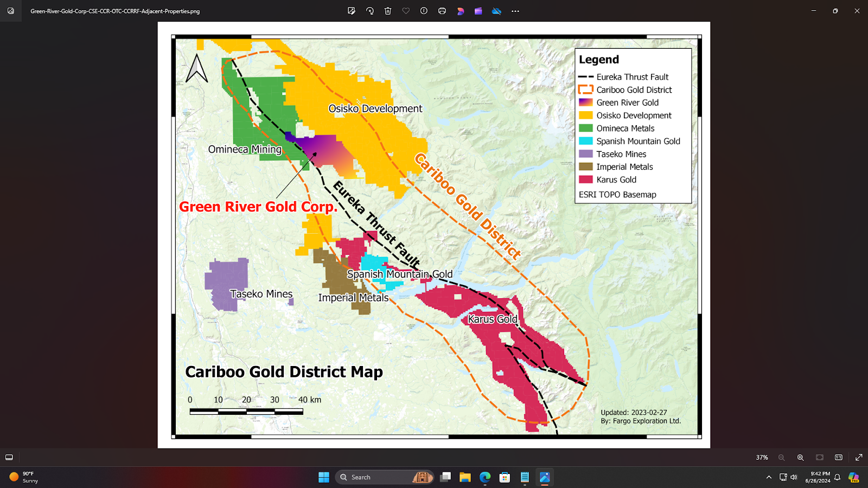The image size is (868, 488).
Task: Minimize the Photos window
Action: (x=814, y=11)
